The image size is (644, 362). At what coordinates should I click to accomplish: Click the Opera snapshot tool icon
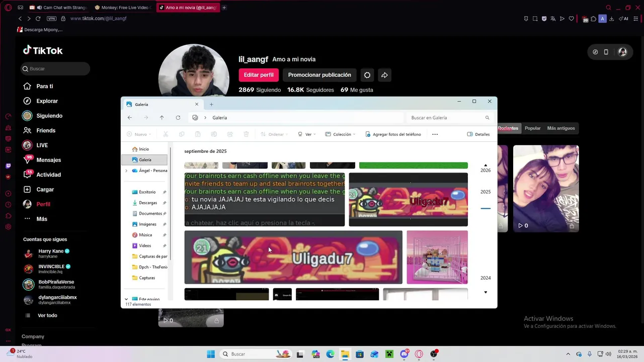click(535, 19)
